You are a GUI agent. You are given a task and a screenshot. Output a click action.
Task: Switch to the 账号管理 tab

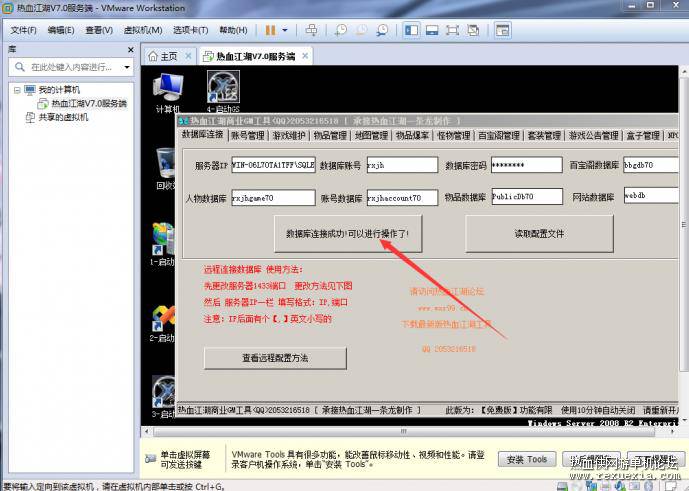pos(247,135)
